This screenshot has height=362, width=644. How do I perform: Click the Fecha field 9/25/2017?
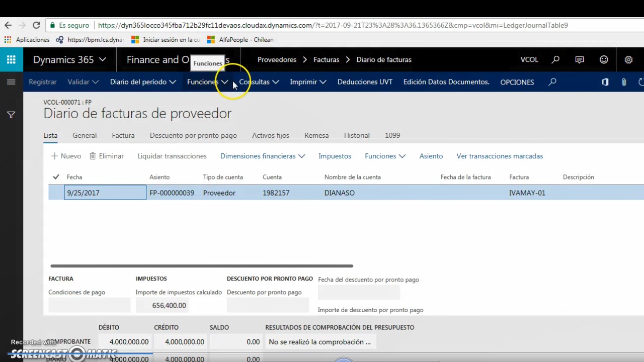click(x=105, y=193)
